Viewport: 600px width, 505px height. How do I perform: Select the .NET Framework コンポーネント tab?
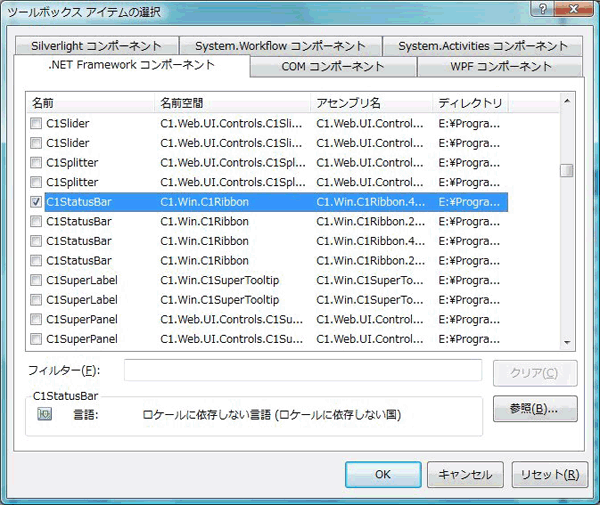coord(132,65)
